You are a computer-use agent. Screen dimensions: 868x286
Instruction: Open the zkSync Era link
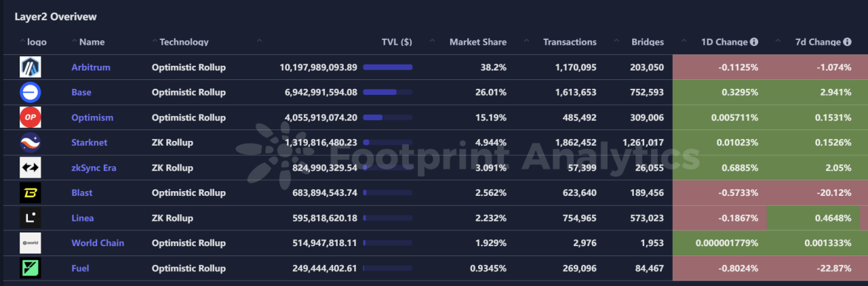point(94,167)
